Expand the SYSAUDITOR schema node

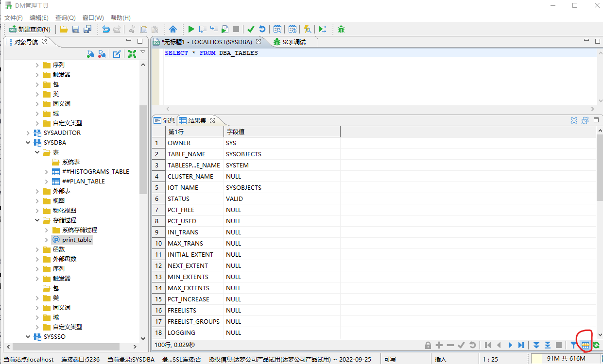[x=28, y=133]
